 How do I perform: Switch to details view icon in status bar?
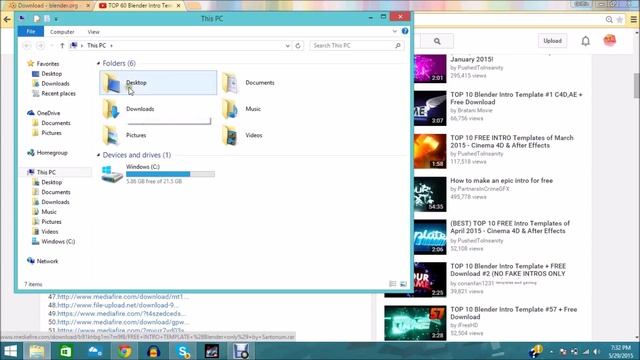393,284
